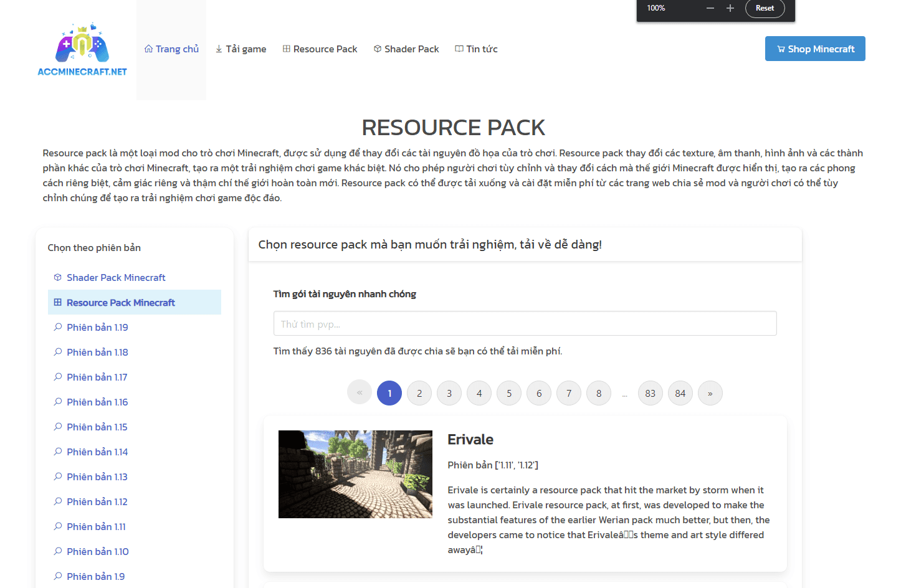Click the search icon beside Phiên bản 1.13
The height and width of the screenshot is (588, 901).
58,477
